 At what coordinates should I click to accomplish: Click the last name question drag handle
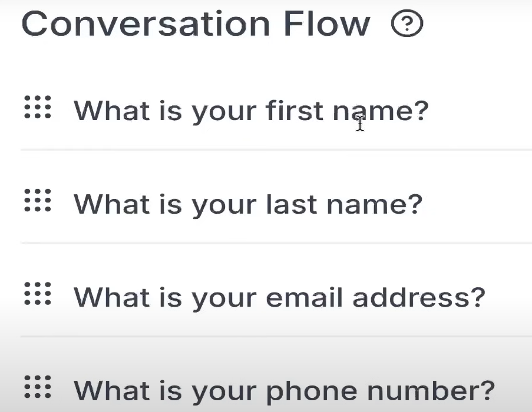click(x=37, y=201)
